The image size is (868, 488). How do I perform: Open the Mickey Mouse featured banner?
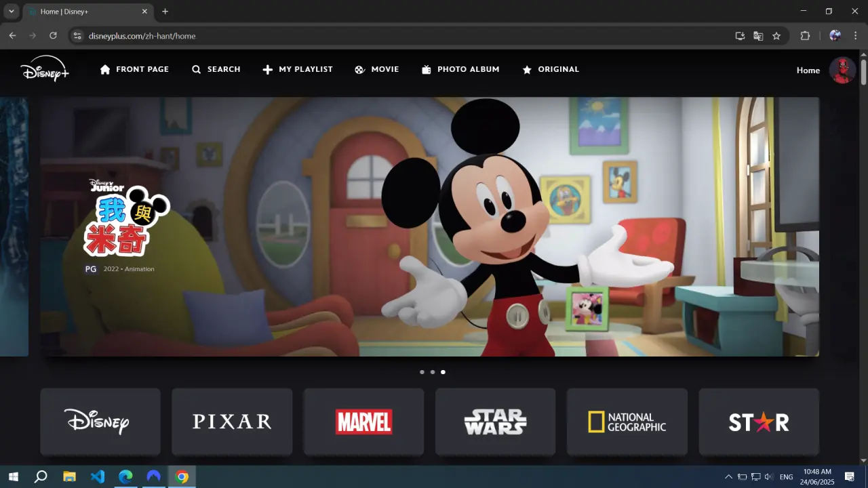tap(429, 226)
